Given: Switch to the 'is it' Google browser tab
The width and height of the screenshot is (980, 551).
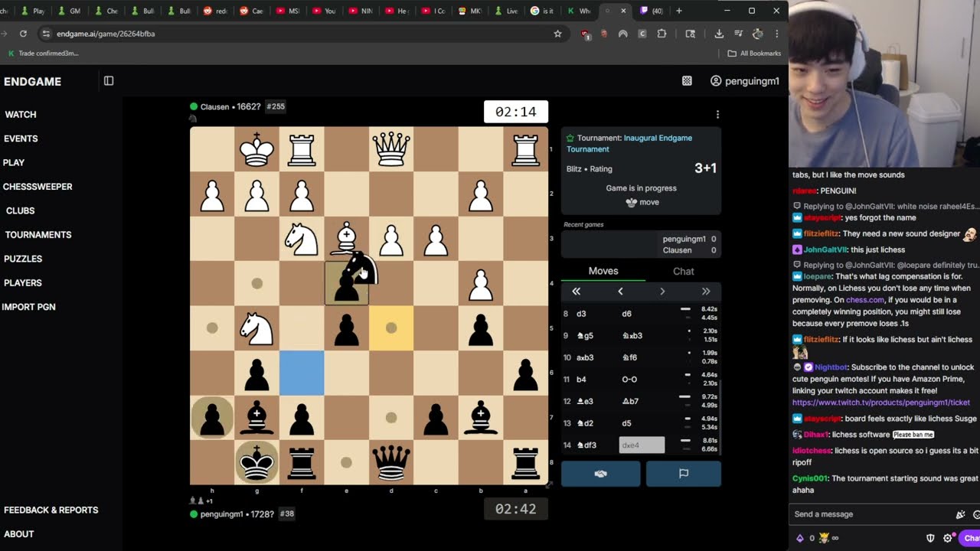Looking at the screenshot, I should 543,11.
